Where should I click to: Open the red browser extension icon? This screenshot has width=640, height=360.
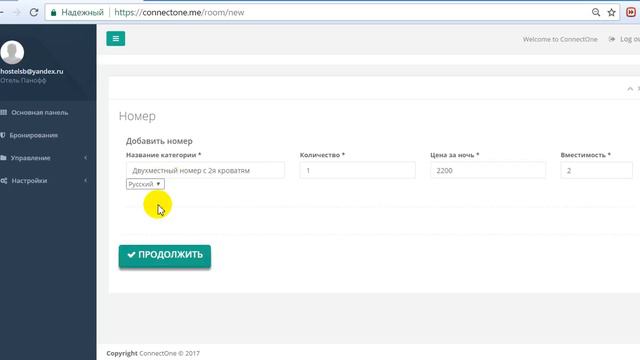click(631, 12)
